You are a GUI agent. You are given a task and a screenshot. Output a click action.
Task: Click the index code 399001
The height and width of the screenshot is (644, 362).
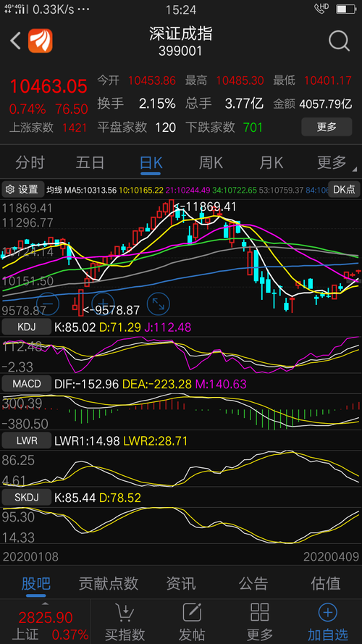point(181,51)
